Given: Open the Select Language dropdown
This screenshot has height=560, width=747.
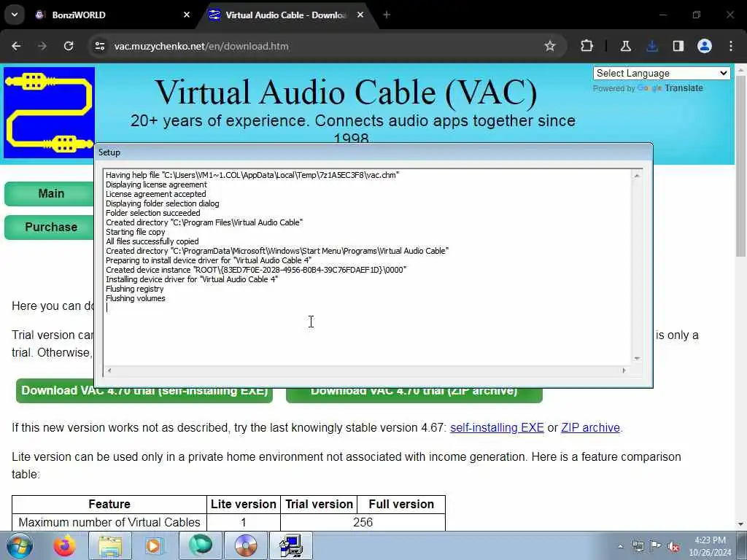Looking at the screenshot, I should (x=662, y=74).
